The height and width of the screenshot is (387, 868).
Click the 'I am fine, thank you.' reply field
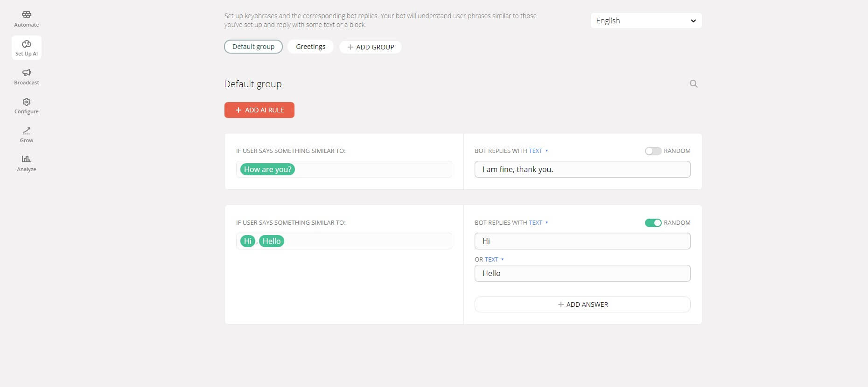(582, 169)
